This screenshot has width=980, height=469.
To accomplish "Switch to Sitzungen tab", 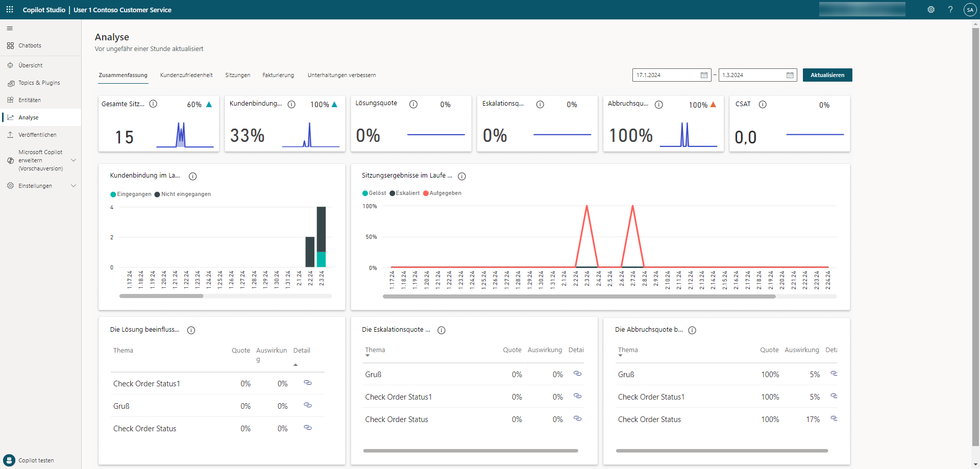I will tap(238, 75).
